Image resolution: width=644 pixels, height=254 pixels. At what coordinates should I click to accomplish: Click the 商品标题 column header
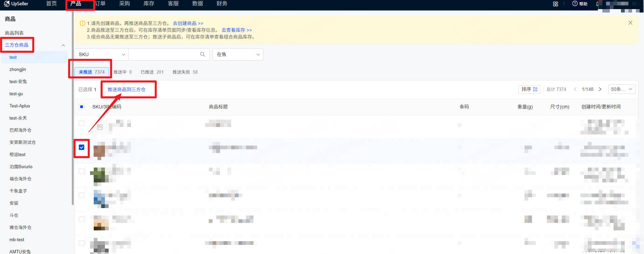coord(218,107)
